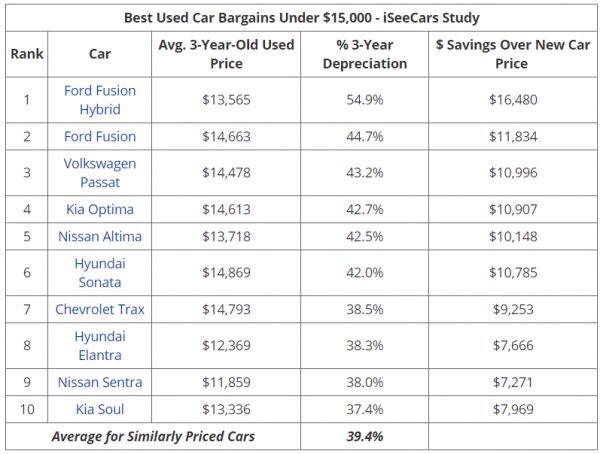Click the Ford Fusion car link
600x454 pixels.
point(100,136)
